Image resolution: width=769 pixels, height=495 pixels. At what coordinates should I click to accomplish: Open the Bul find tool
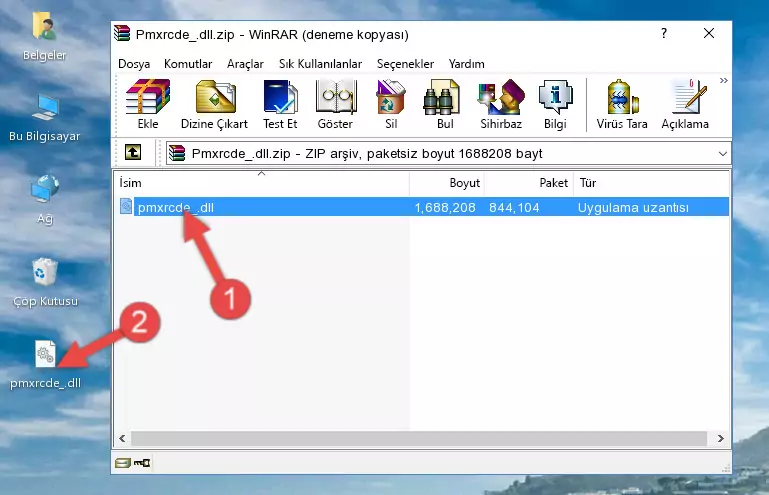pyautogui.click(x=445, y=104)
